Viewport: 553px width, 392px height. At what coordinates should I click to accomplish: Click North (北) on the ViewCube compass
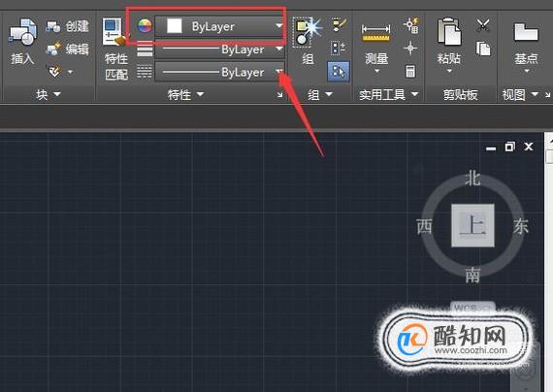472,178
